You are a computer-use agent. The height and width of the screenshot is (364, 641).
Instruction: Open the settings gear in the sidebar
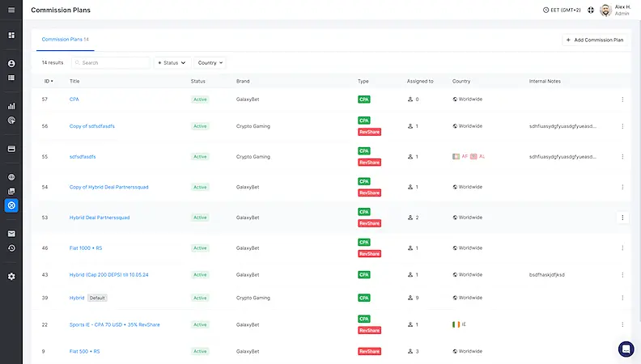pyautogui.click(x=11, y=277)
